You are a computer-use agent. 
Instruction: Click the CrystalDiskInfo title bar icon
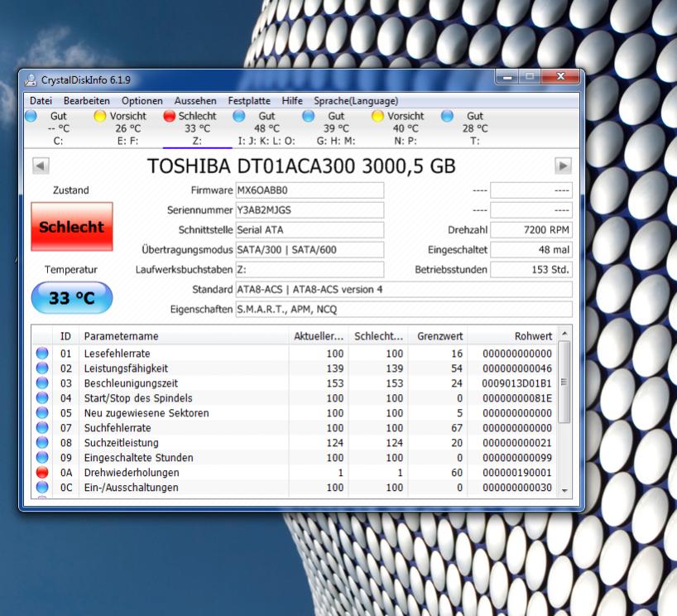[31, 80]
